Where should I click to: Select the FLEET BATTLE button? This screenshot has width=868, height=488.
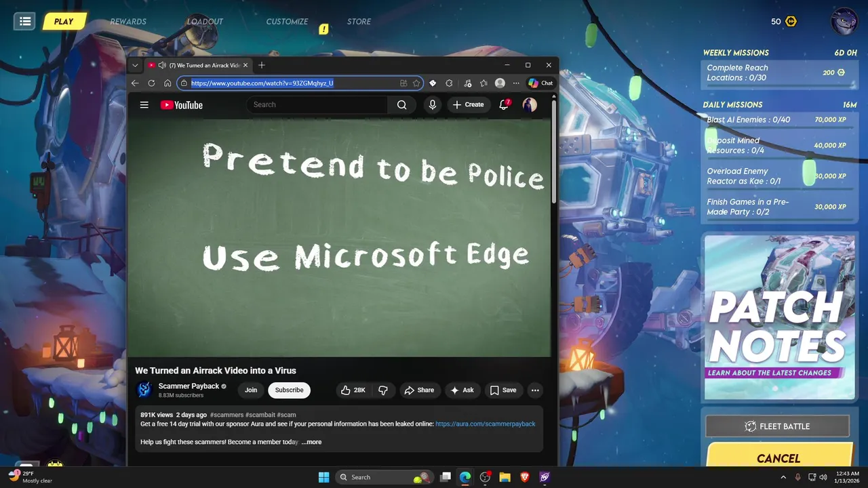777,426
